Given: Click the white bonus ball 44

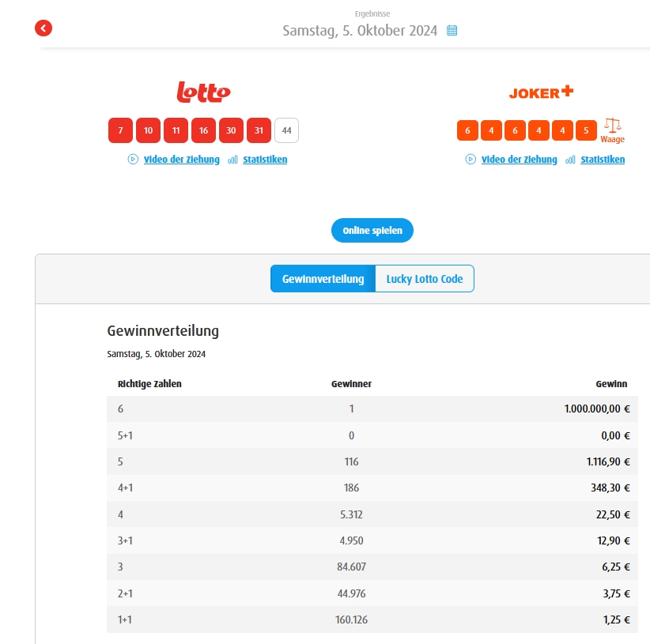Looking at the screenshot, I should coord(286,130).
